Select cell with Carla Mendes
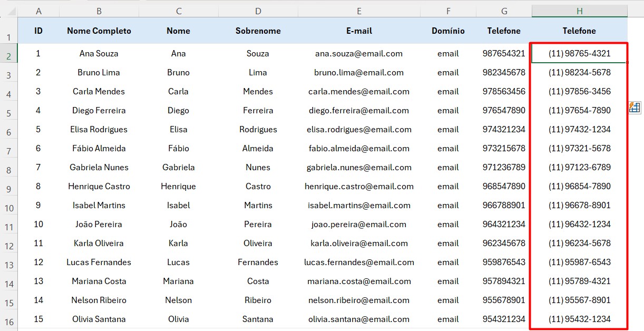This screenshot has width=644, height=331. pos(99,91)
